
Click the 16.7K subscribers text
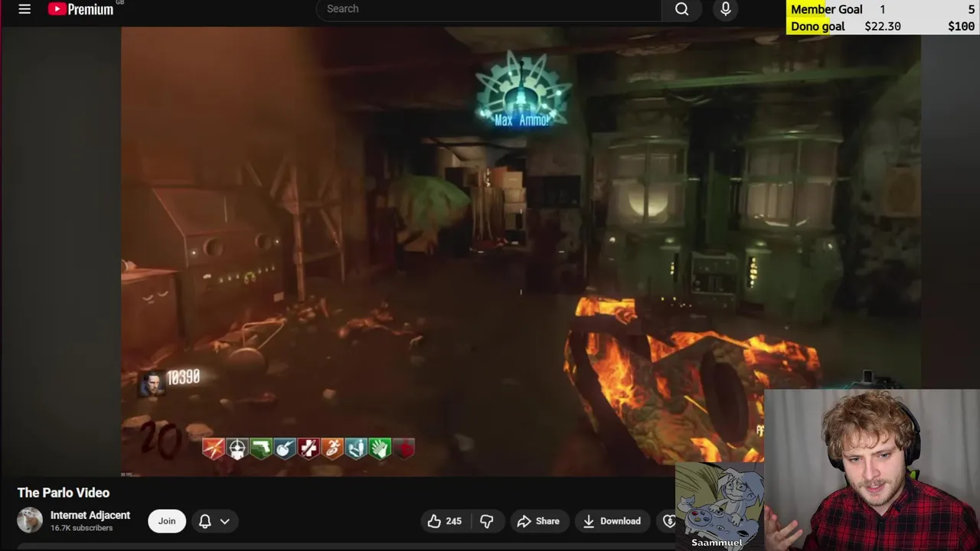pyautogui.click(x=81, y=528)
